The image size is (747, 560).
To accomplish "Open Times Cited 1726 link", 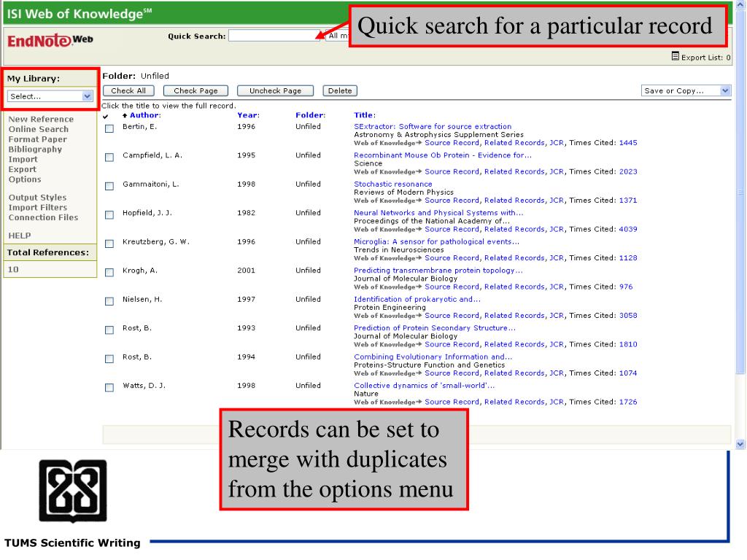I will click(628, 402).
